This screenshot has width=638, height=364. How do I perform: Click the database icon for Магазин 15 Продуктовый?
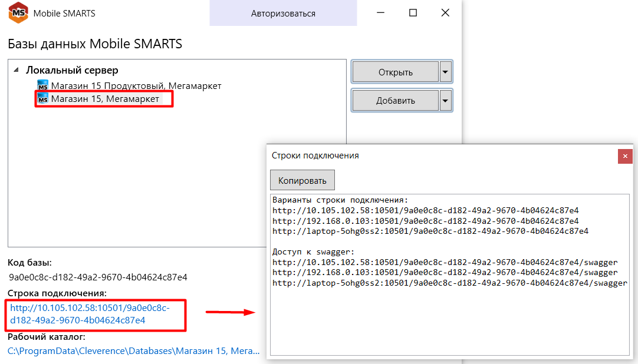pyautogui.click(x=42, y=86)
